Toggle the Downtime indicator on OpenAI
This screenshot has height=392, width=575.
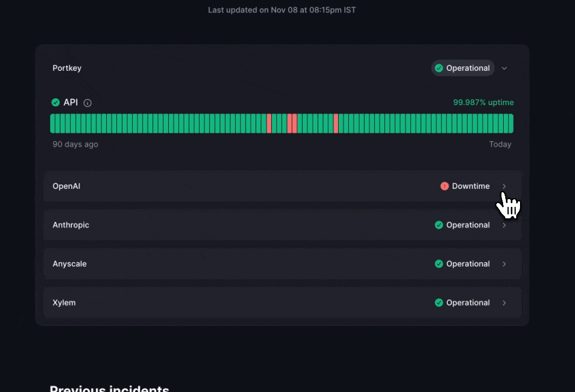(x=465, y=186)
